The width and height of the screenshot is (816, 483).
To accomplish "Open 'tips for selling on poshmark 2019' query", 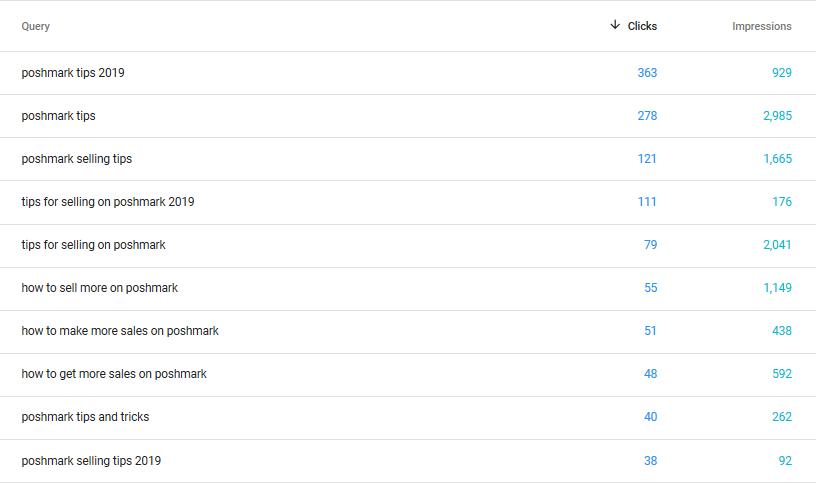I will (108, 202).
